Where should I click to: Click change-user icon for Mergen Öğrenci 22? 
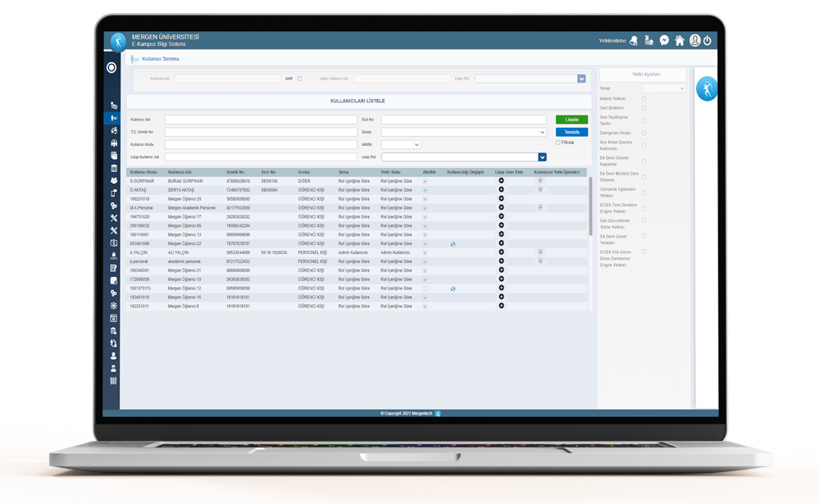[x=453, y=244]
